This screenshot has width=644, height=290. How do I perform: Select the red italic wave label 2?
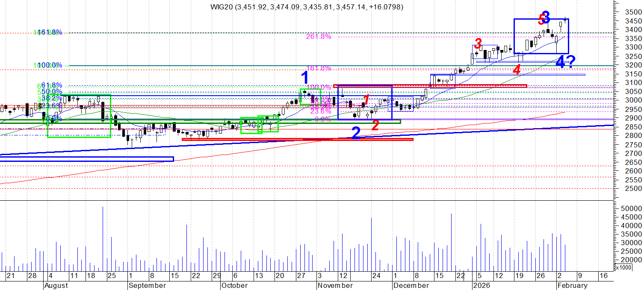point(375,125)
